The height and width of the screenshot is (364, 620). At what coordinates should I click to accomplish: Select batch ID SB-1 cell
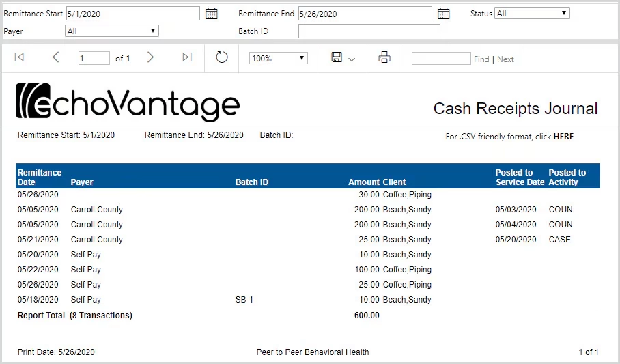(x=244, y=300)
